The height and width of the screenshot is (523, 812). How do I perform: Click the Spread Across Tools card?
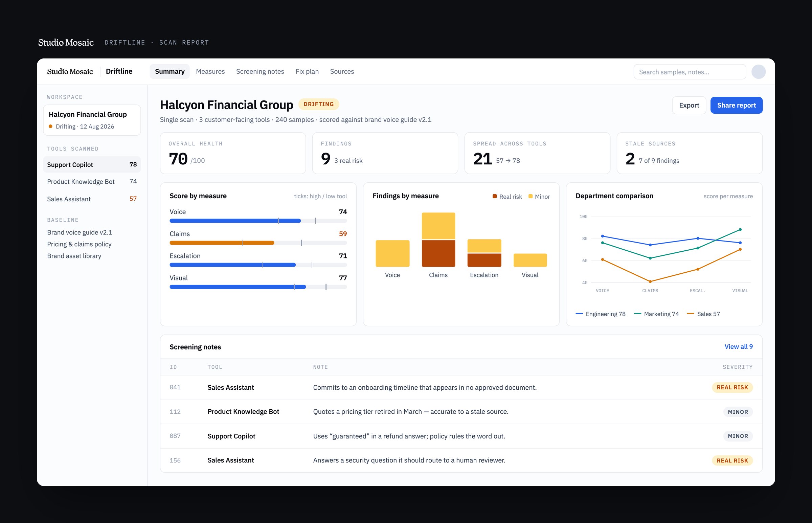[537, 153]
